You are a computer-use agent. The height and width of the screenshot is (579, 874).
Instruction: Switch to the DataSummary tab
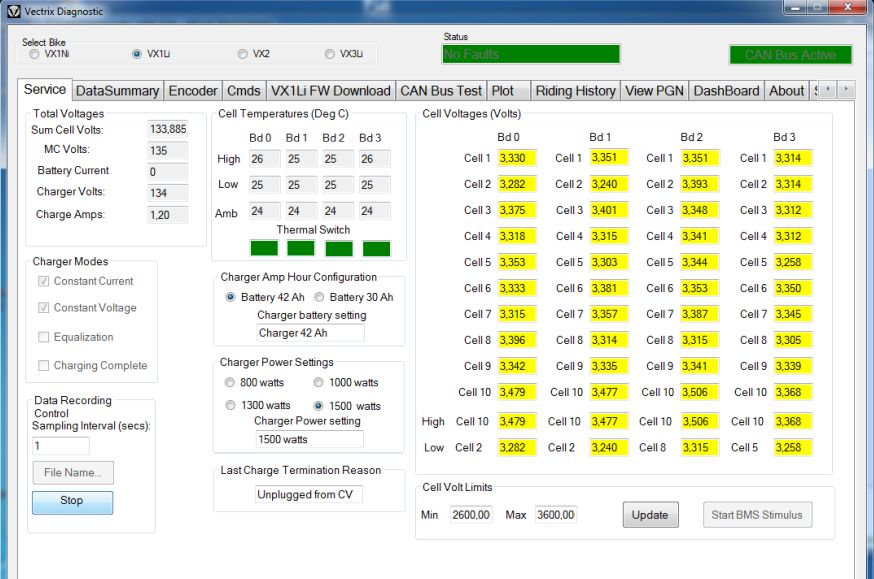117,91
